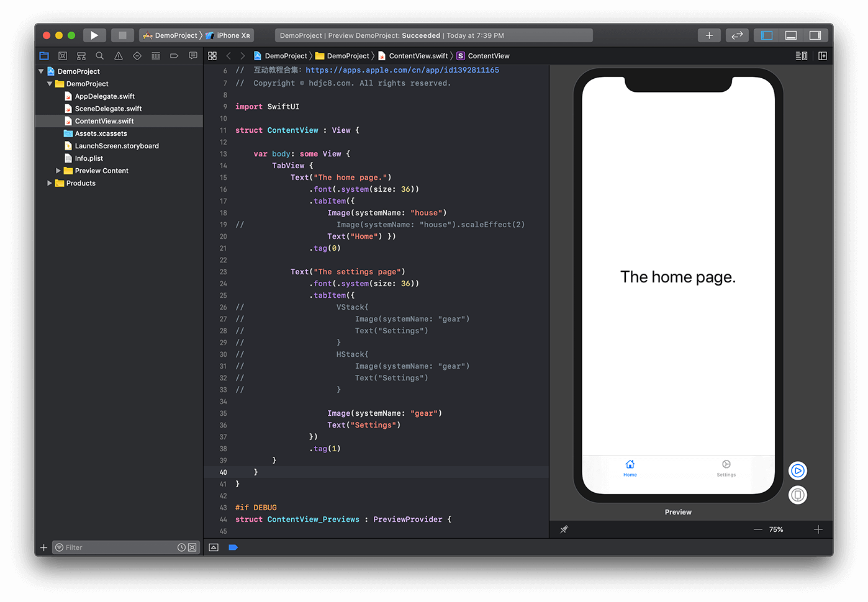Collapse the DemoProject group folder
868x602 pixels.
[x=50, y=84]
